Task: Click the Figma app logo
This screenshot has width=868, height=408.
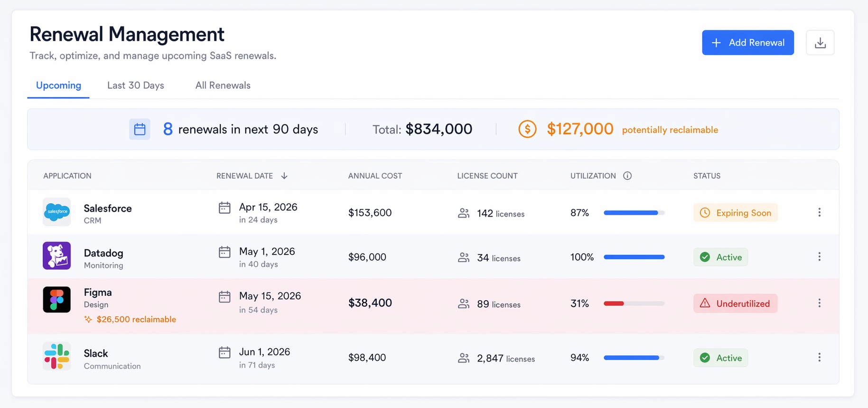Action: 57,300
